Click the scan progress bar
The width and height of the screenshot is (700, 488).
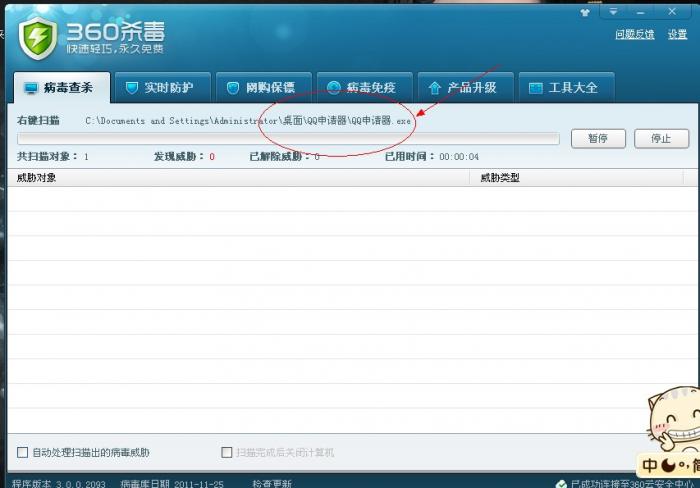[288, 138]
